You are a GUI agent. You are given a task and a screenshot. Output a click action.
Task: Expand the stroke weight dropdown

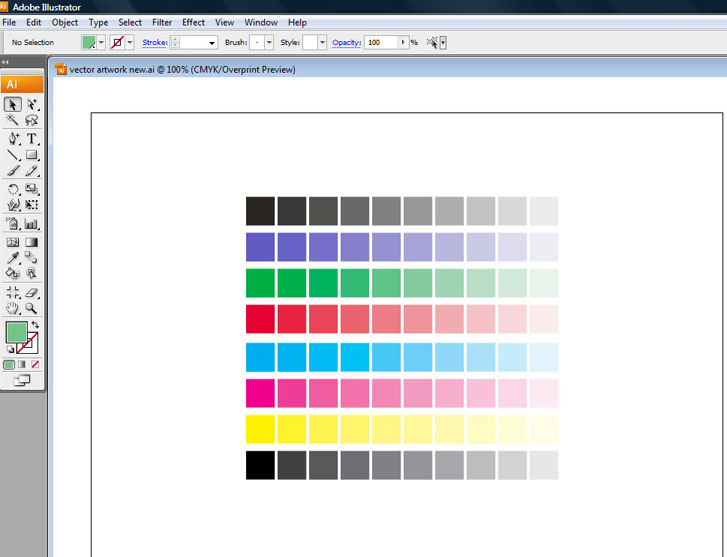[x=211, y=43]
